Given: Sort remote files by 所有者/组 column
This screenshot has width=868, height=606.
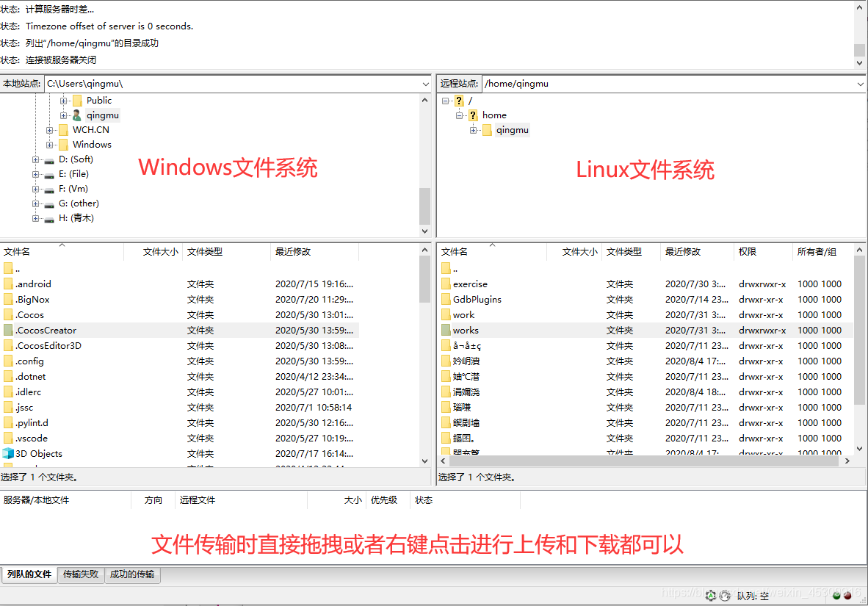Looking at the screenshot, I should tap(823, 252).
